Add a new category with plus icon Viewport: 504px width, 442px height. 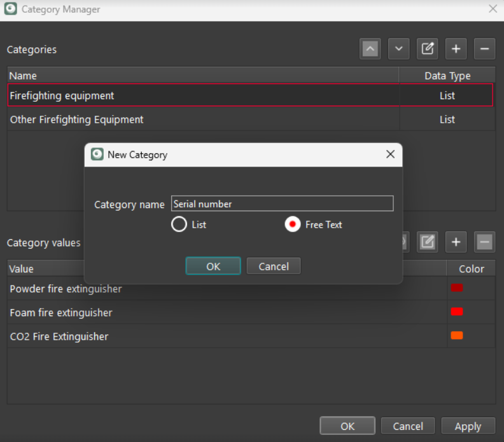(x=456, y=49)
